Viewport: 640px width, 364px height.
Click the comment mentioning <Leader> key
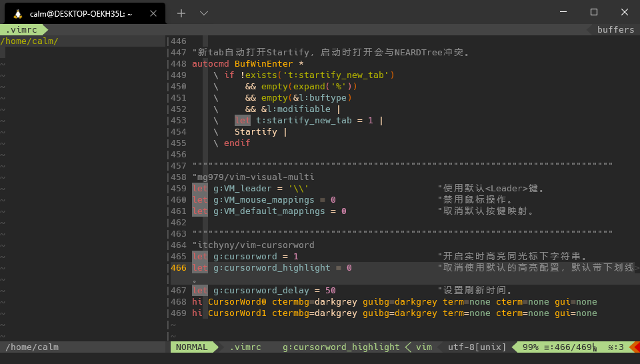coord(491,189)
